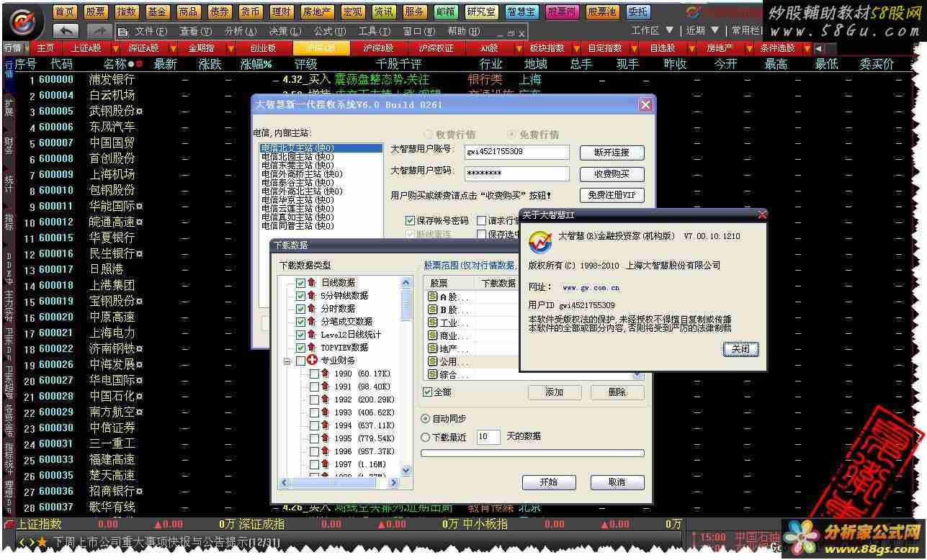Viewport: 927px width, 560px height.
Task: Click the 工业 stock range icon
Action: coord(433,322)
